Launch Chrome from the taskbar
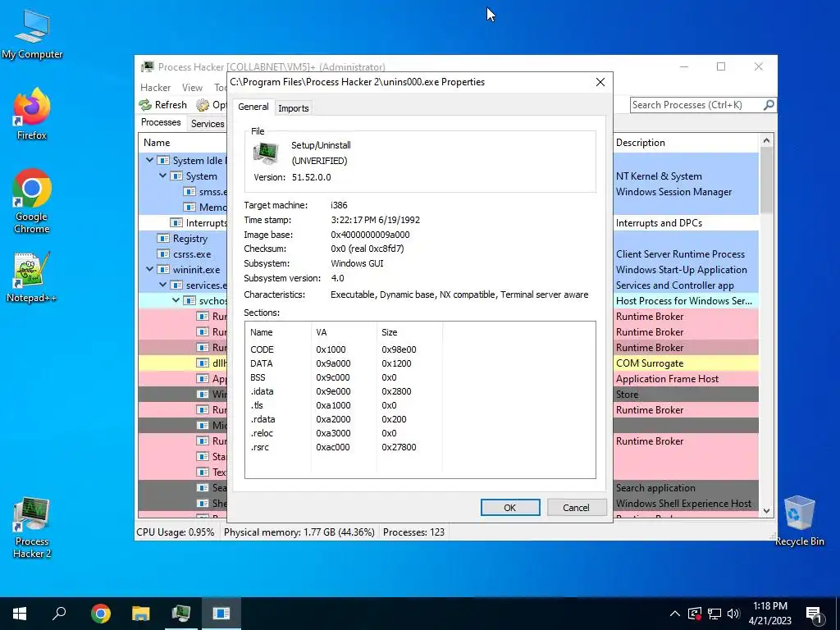840x630 pixels. (101, 614)
